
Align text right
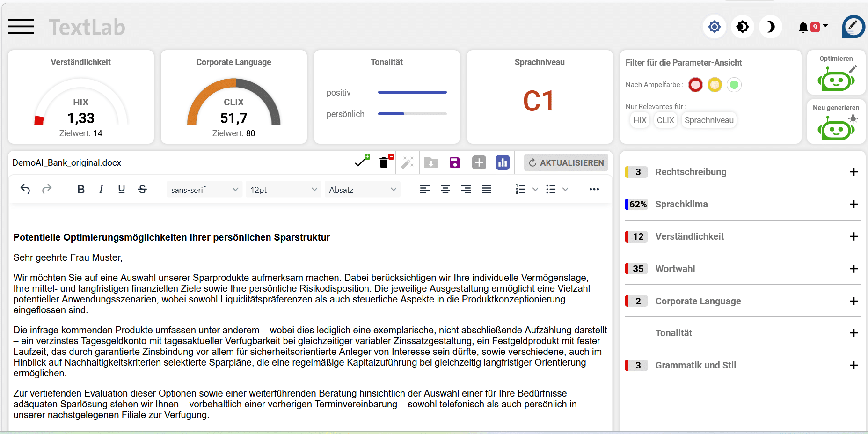pos(466,189)
